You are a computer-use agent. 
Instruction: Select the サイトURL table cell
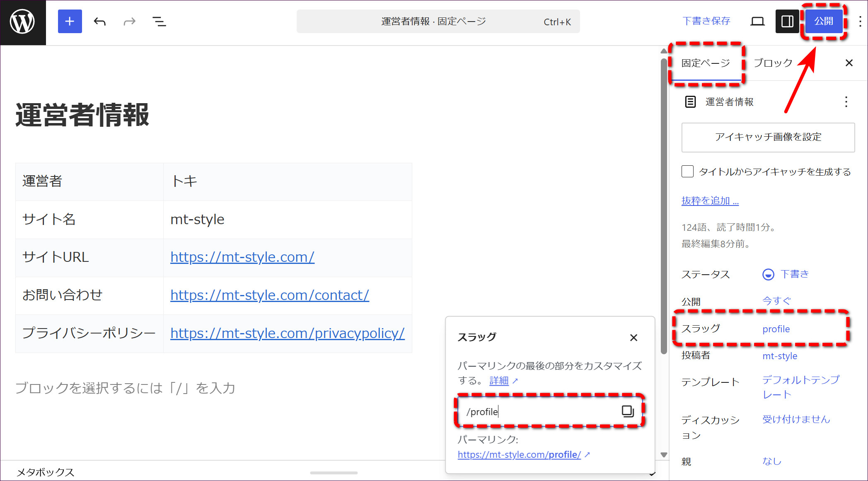[x=89, y=258]
